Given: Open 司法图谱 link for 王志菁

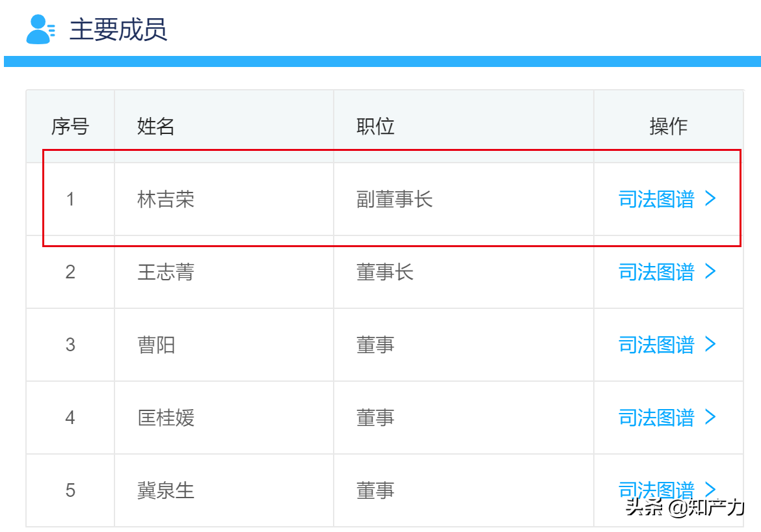Looking at the screenshot, I should [x=656, y=272].
